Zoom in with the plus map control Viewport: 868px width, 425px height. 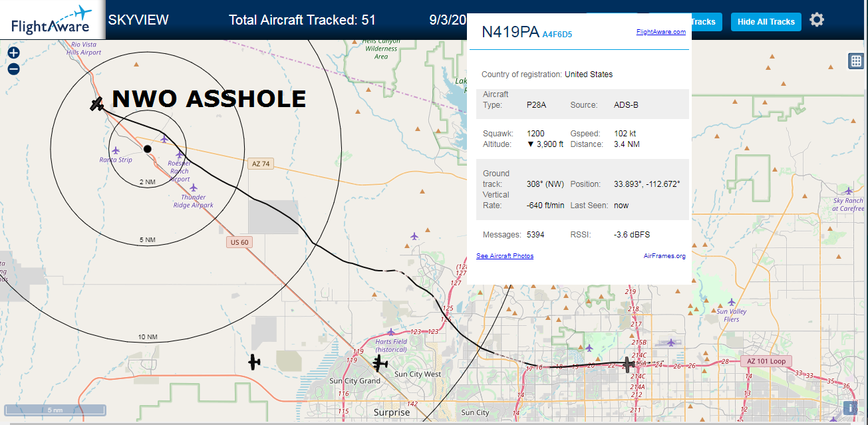click(x=14, y=53)
